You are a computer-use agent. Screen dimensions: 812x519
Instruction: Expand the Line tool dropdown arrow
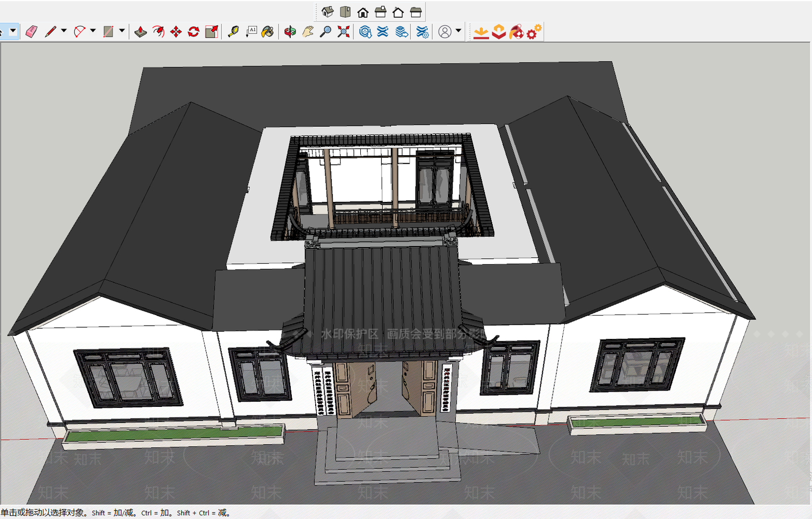coord(64,31)
